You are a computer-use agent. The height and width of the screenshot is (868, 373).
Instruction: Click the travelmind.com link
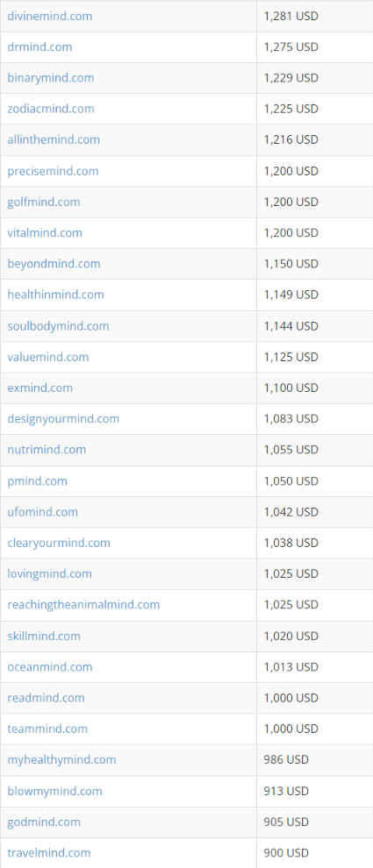49,853
